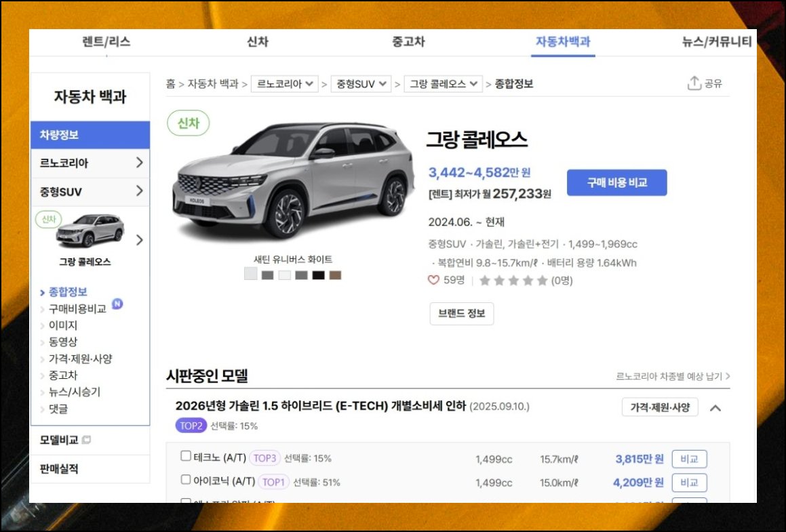Open the 뉴스/커뮤니티 tab
786x532 pixels.
[x=717, y=41]
